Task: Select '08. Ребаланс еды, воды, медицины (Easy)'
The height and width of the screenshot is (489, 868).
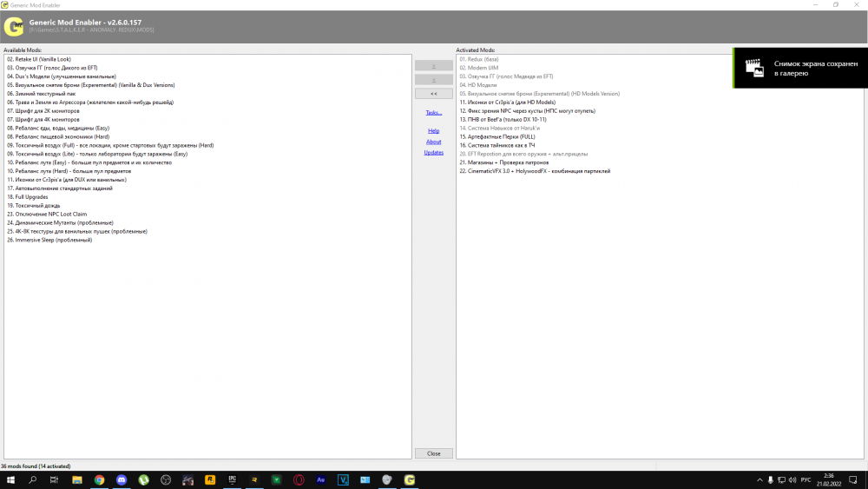Action: click(x=58, y=128)
